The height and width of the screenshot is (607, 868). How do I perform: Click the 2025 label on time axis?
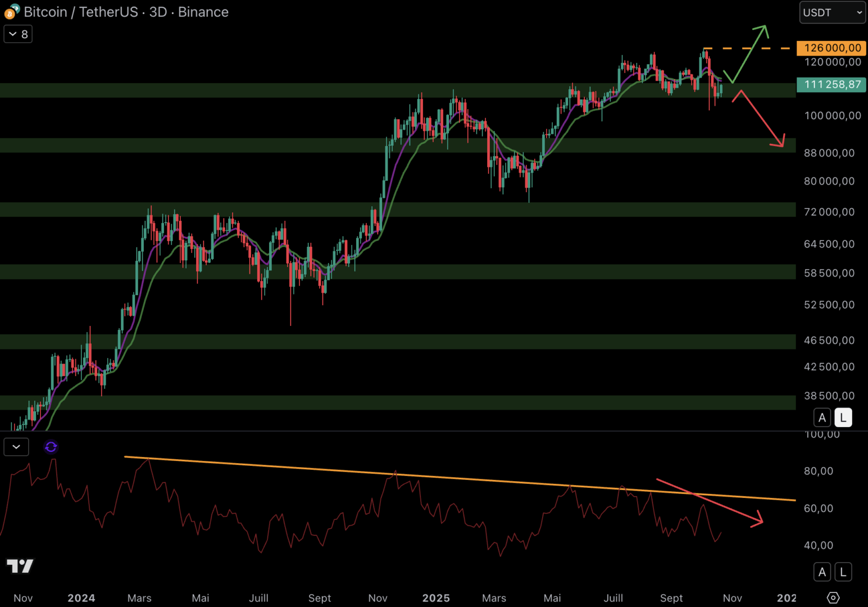436,598
